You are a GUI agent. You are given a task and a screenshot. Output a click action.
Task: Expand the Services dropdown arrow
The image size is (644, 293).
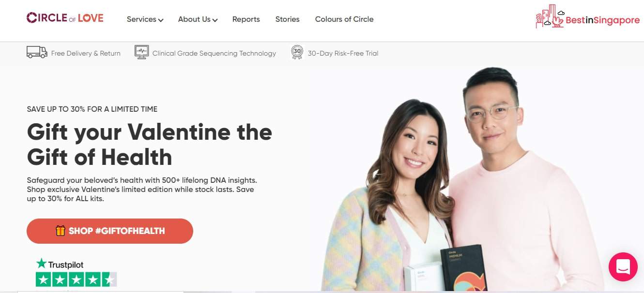161,20
